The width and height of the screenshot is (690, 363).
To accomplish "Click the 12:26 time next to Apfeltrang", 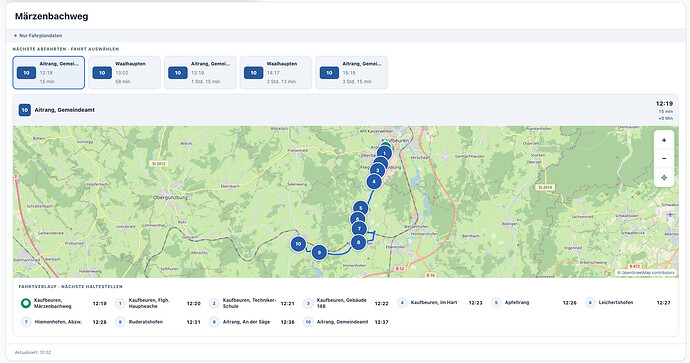I will pos(569,303).
